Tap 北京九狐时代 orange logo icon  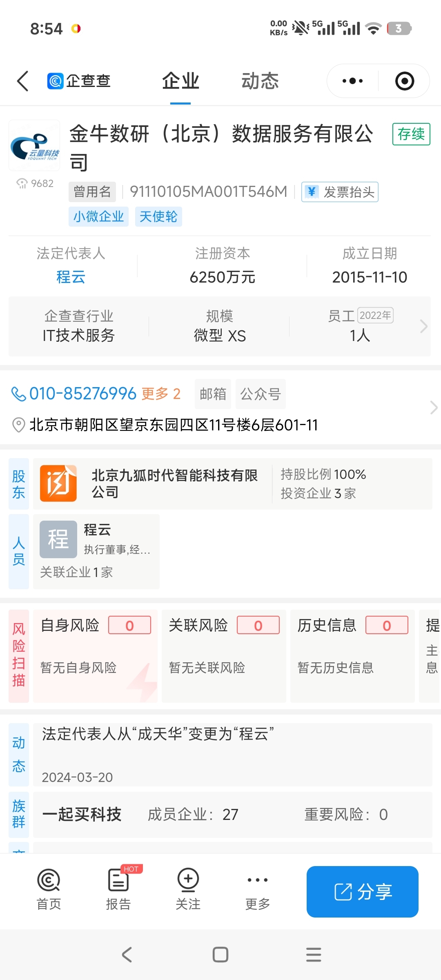click(58, 483)
